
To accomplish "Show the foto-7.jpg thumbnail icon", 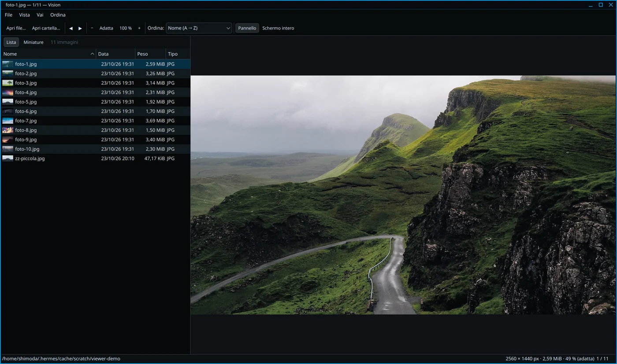I will [7, 121].
